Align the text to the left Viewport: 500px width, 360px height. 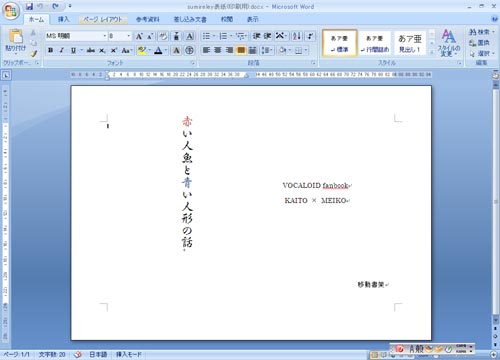pyautogui.click(x=206, y=50)
